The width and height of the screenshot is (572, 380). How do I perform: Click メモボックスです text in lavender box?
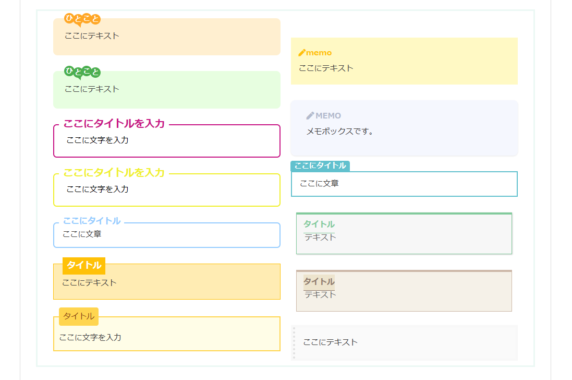[339, 131]
